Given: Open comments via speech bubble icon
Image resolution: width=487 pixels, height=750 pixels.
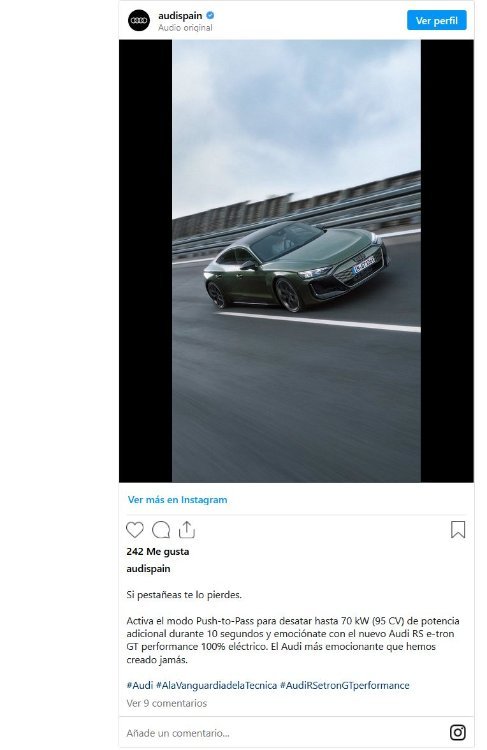Looking at the screenshot, I should coord(161,530).
